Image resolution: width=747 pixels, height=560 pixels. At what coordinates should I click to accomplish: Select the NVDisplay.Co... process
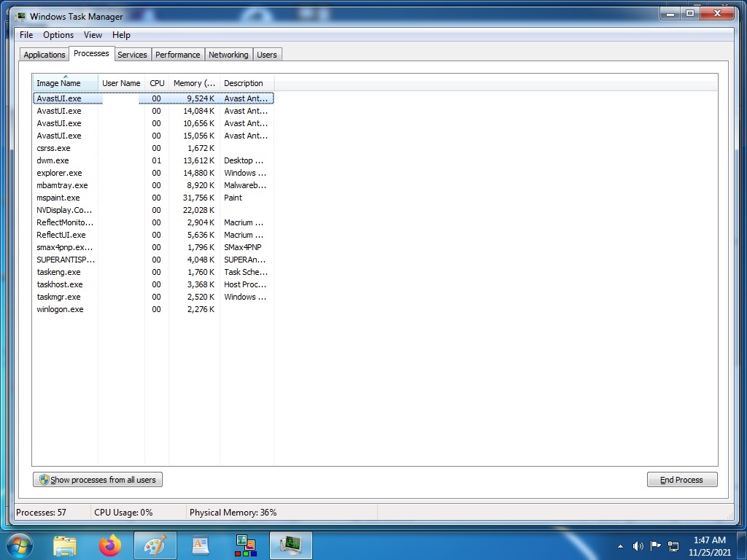tap(153, 210)
